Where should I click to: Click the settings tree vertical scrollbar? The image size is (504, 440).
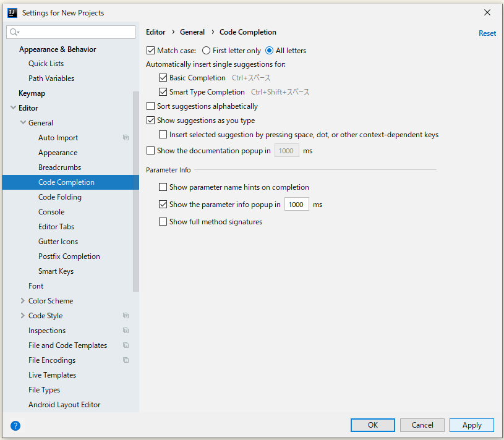(x=136, y=192)
